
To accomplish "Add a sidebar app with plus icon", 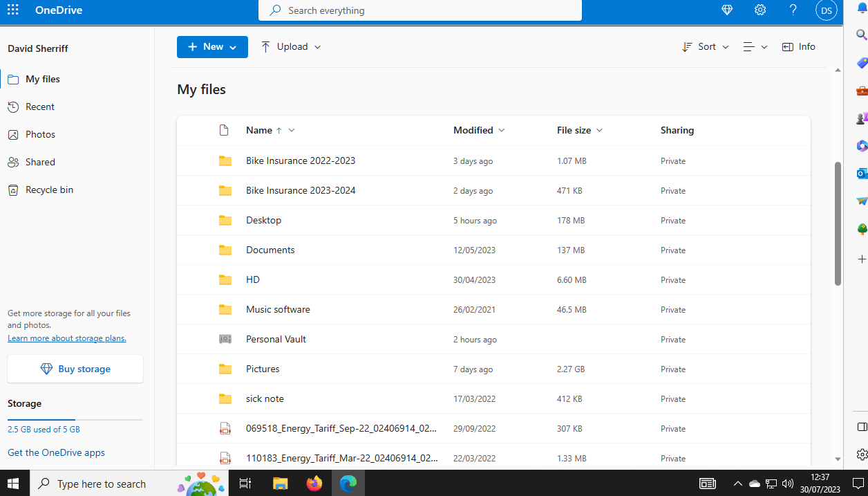I will point(862,259).
